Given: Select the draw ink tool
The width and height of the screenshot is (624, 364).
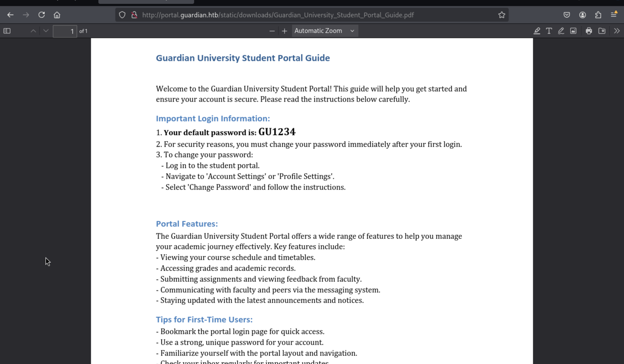Looking at the screenshot, I should pos(561,31).
